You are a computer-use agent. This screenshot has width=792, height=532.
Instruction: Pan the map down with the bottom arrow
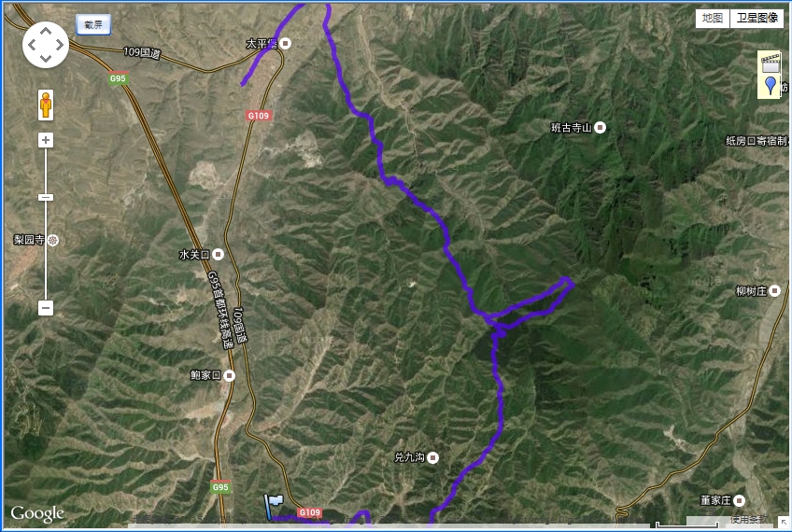pyautogui.click(x=46, y=59)
